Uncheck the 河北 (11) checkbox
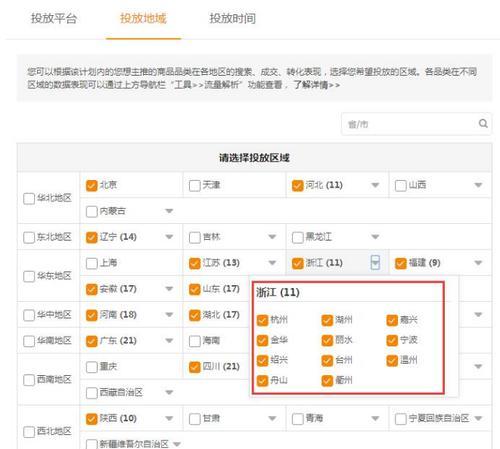This screenshot has width=500, height=449. click(x=297, y=185)
